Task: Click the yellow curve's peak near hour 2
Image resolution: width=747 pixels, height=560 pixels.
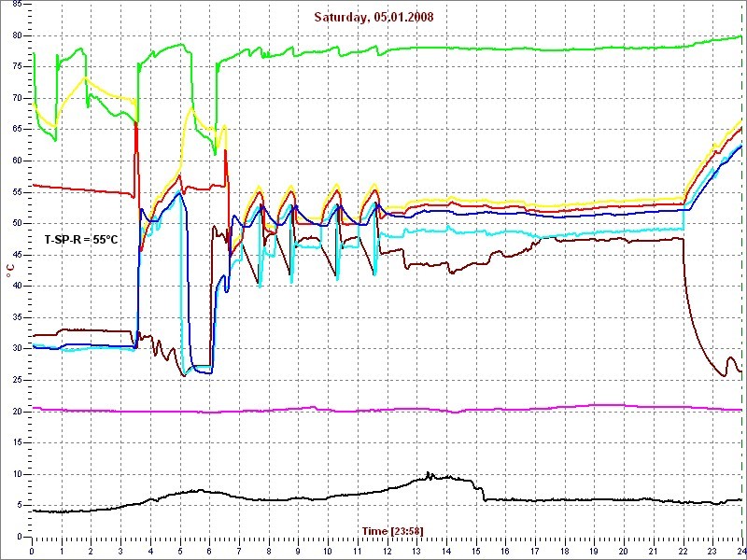Action: coord(85,78)
